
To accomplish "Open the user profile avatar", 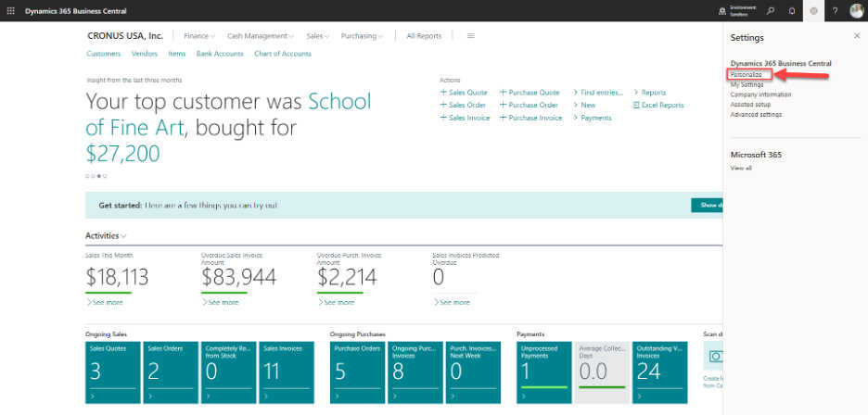I will pyautogui.click(x=856, y=11).
